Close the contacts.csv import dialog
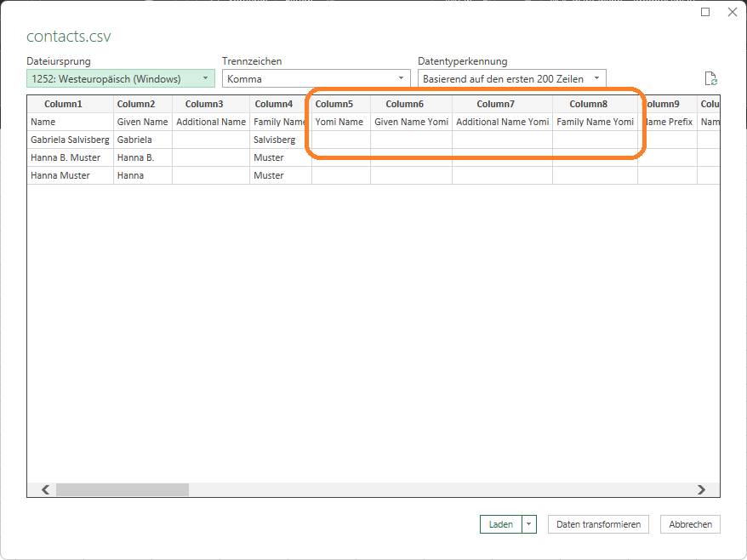Image resolution: width=747 pixels, height=560 pixels. click(x=732, y=12)
